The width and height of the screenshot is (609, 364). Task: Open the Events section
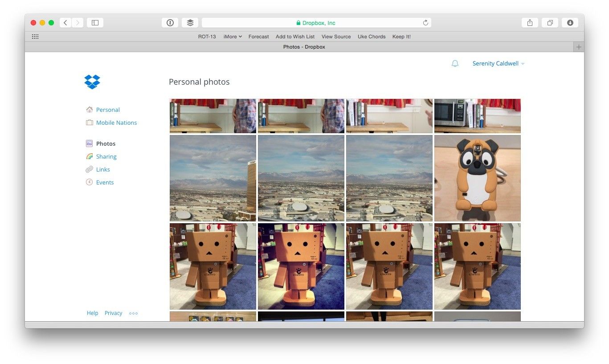(105, 182)
